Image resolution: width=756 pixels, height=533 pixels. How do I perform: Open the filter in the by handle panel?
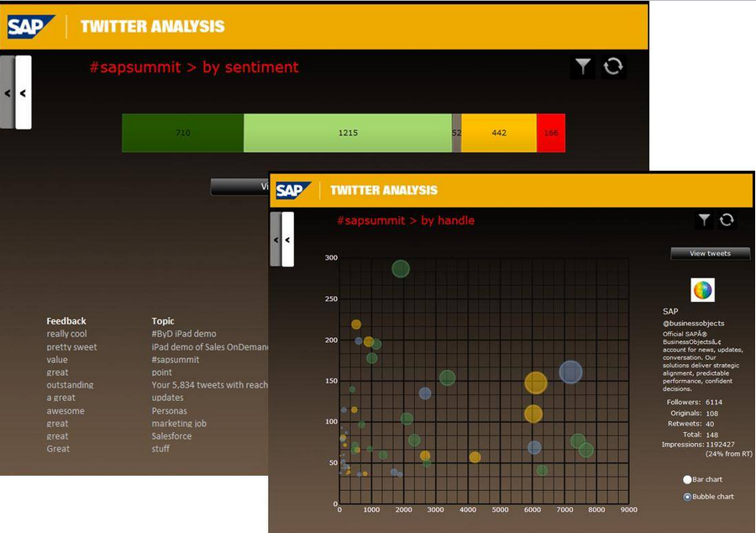tap(704, 220)
